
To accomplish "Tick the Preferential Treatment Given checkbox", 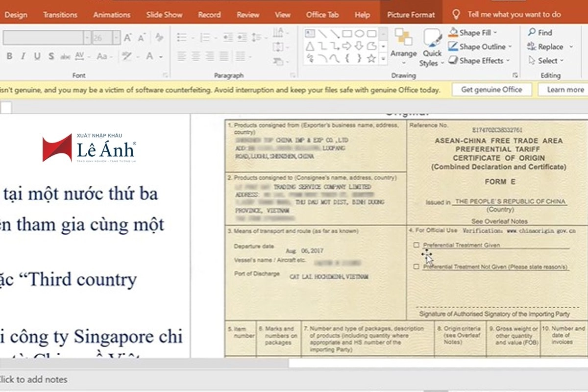I will [x=416, y=245].
